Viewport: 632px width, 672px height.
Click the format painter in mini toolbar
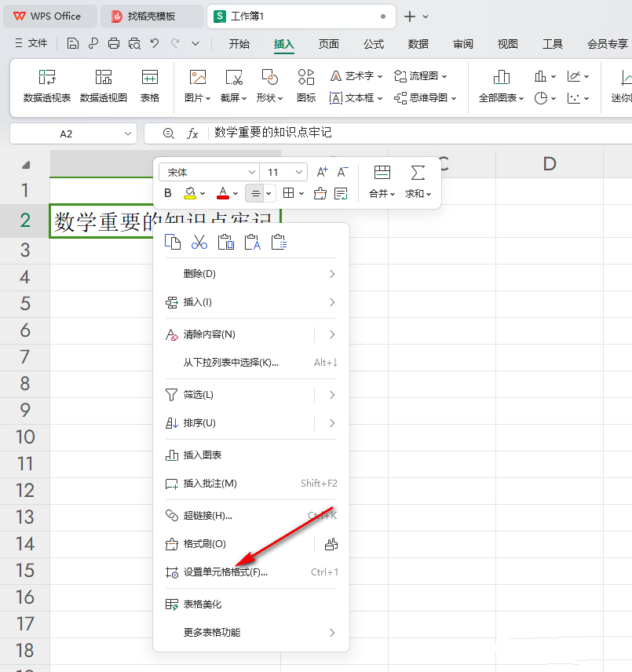[320, 194]
